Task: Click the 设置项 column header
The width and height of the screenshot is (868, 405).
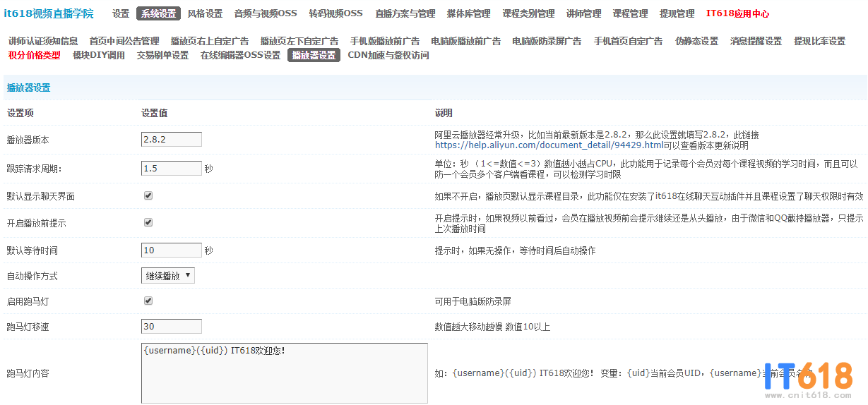Action: 20,113
